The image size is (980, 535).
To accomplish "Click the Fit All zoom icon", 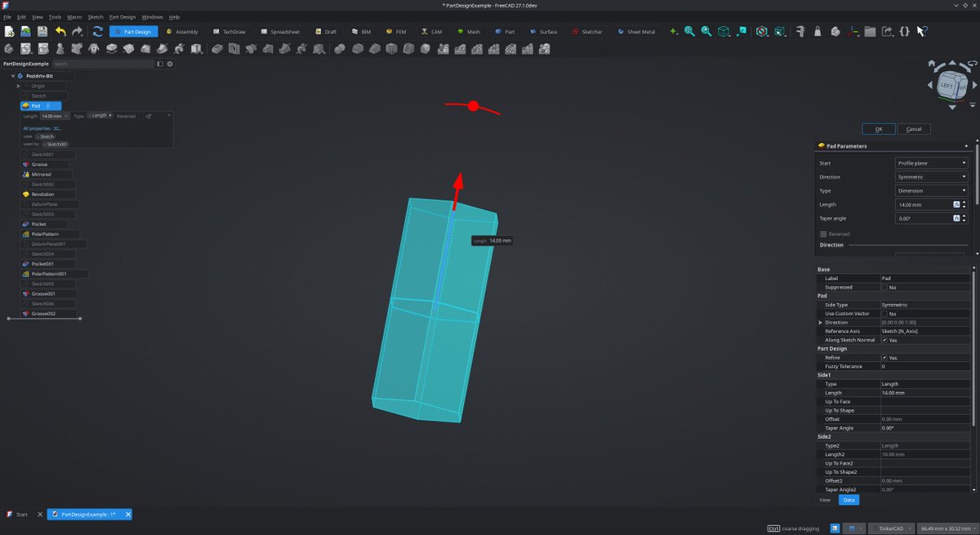I will click(690, 31).
